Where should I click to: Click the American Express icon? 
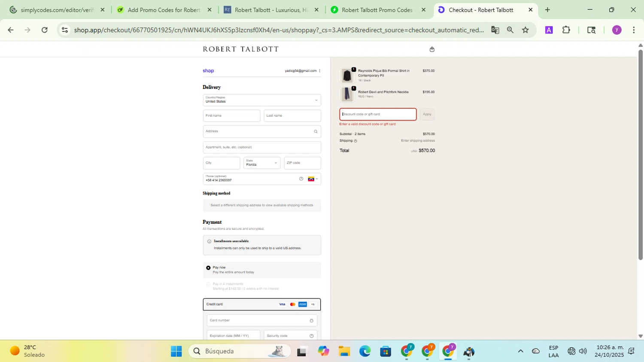303,304
